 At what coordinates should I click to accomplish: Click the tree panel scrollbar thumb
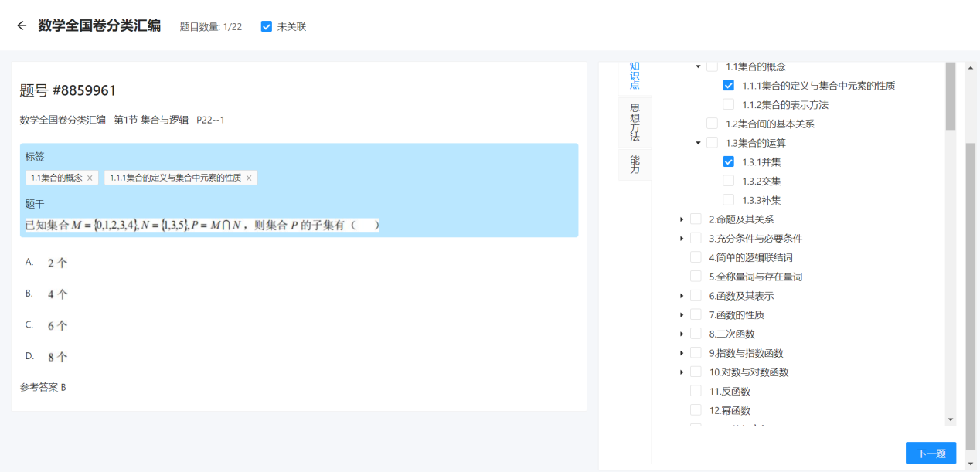point(951,96)
